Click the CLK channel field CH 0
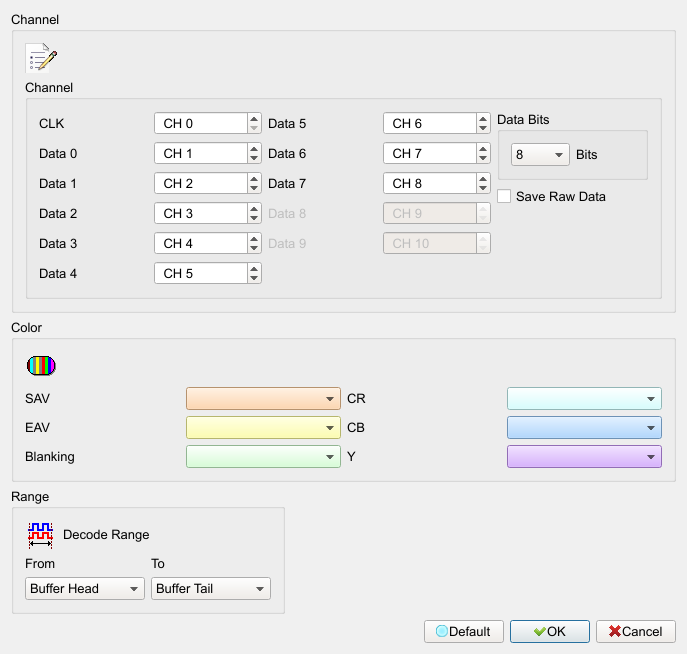Viewport: 687px width, 654px height. point(201,124)
